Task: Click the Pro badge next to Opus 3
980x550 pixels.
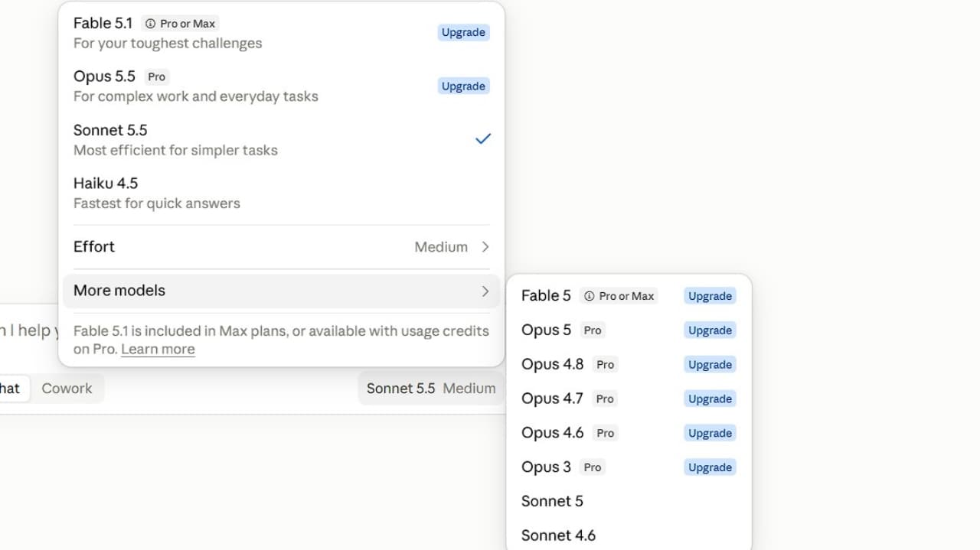Action: [x=593, y=467]
